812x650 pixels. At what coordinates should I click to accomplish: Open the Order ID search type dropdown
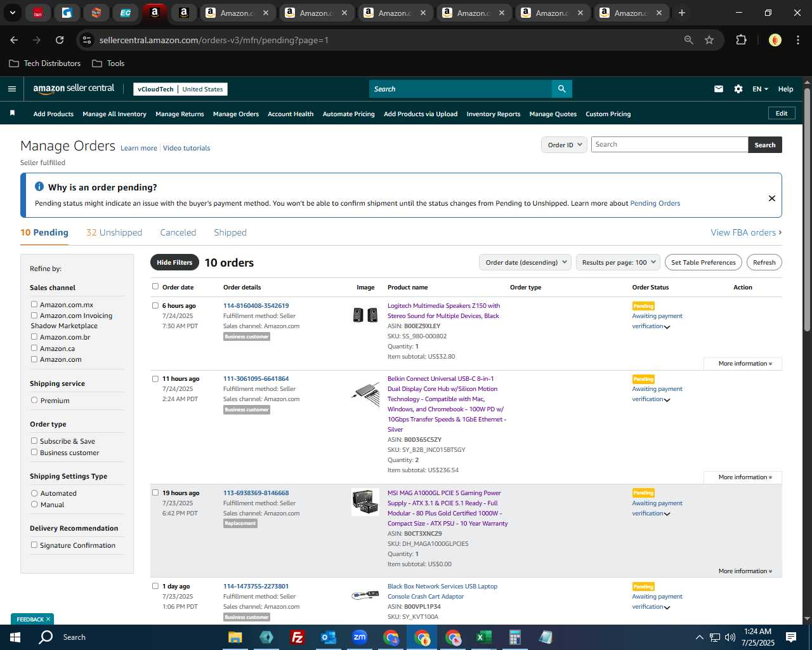click(565, 145)
